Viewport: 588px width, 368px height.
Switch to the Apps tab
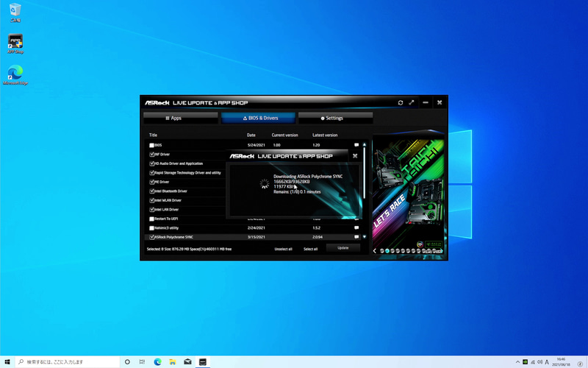point(181,118)
